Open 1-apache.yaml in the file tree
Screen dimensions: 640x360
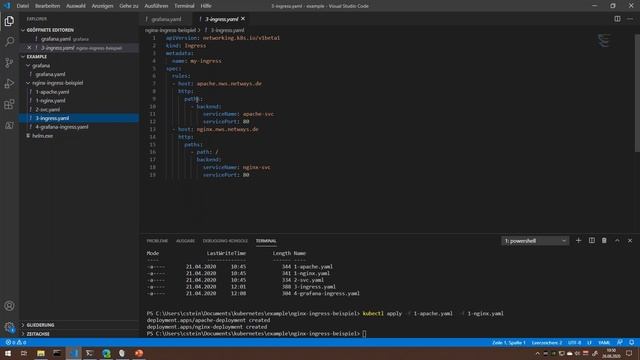52,92
